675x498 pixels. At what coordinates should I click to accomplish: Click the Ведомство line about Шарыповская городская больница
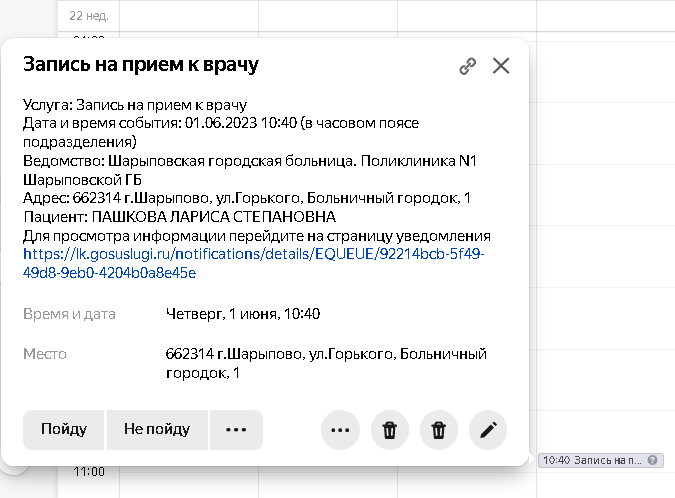(250, 170)
